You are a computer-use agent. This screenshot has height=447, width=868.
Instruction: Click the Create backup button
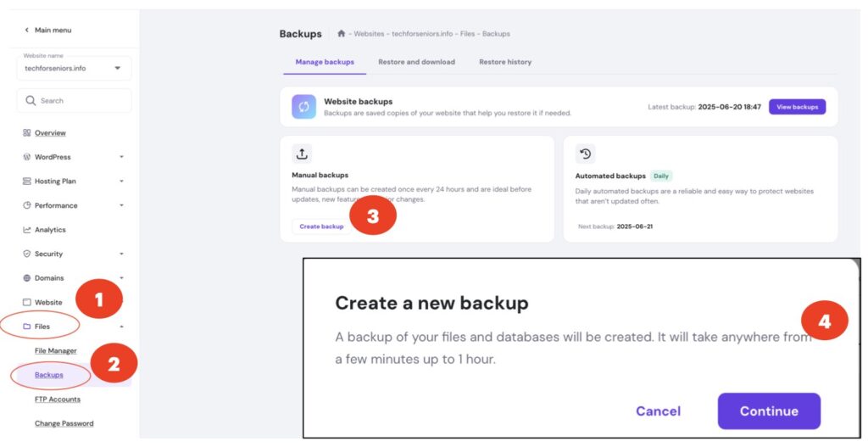click(x=322, y=226)
